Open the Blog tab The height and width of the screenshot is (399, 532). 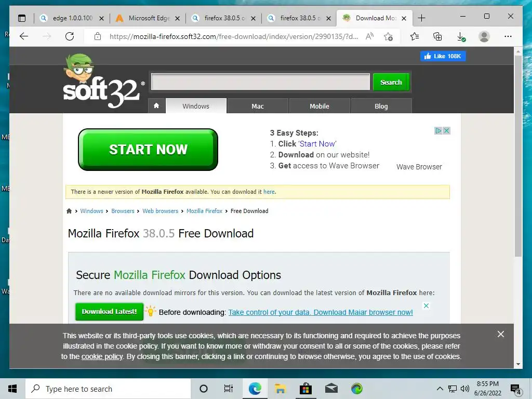click(381, 106)
